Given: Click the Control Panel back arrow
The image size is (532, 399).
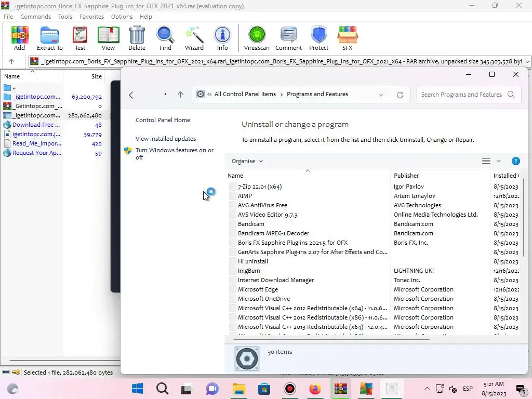Looking at the screenshot, I should [131, 95].
